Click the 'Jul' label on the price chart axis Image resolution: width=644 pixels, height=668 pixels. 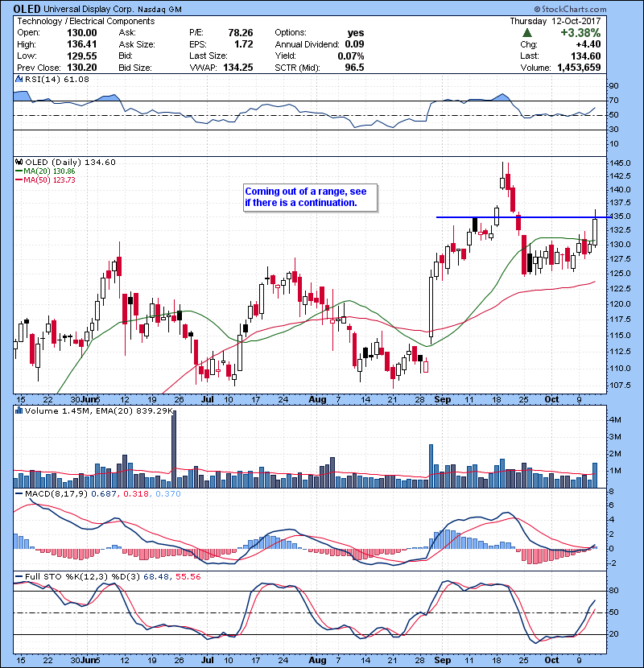207,399
